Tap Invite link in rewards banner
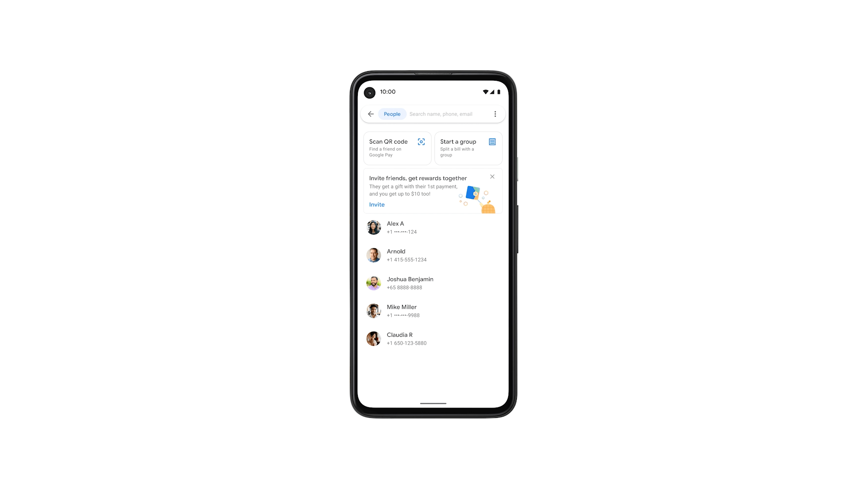 (x=377, y=204)
